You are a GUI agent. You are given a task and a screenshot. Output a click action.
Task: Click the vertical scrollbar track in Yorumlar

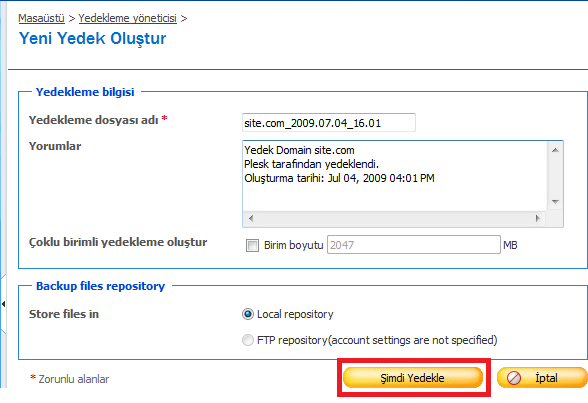(555, 176)
